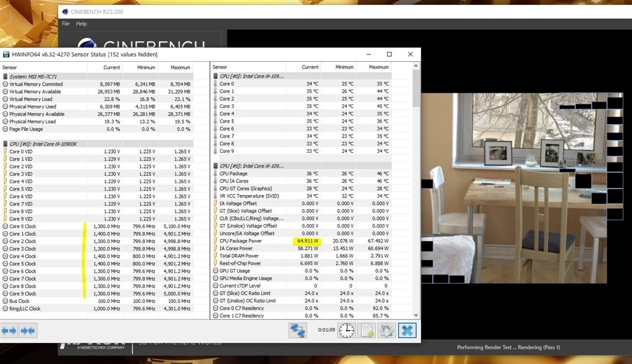
Task: Select the GT (Slice) OC Ratio Limit row
Action: click(301, 294)
